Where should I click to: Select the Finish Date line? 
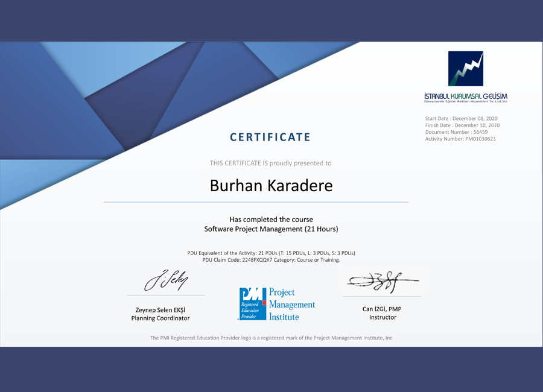(462, 125)
